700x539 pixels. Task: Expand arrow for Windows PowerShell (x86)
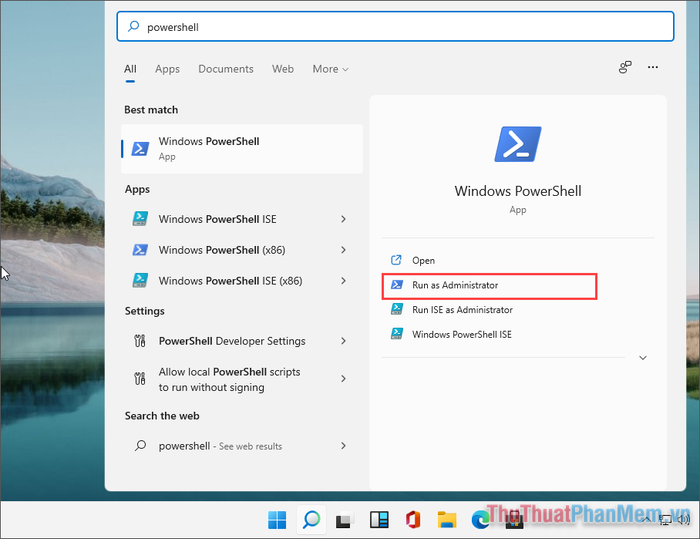[x=343, y=250]
